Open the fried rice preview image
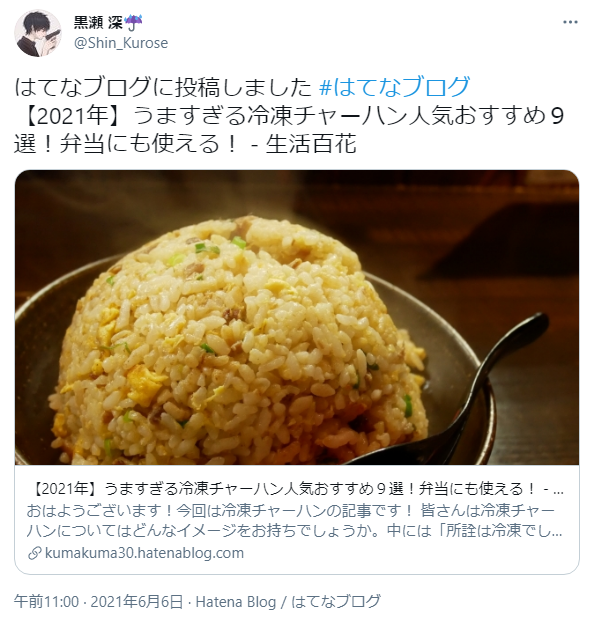 point(297,317)
